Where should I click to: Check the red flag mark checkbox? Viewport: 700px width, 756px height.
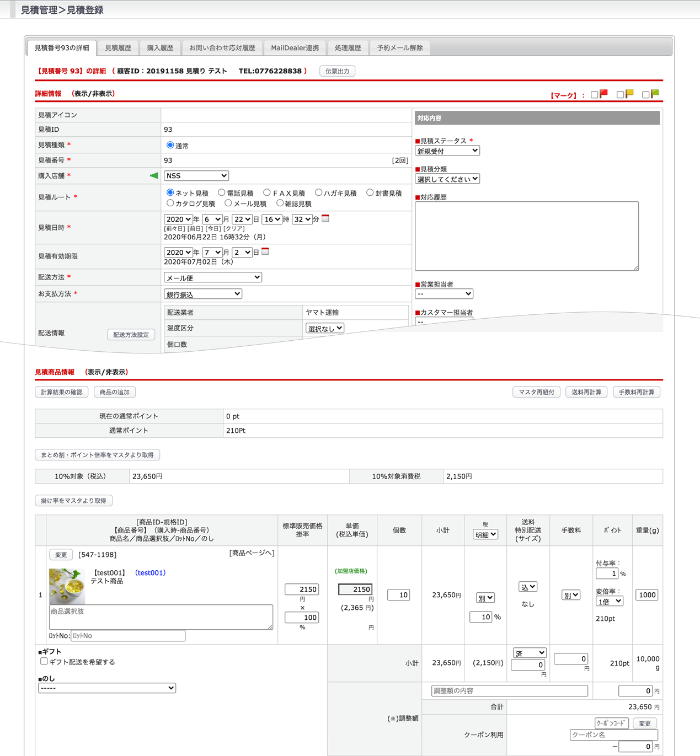[x=595, y=95]
